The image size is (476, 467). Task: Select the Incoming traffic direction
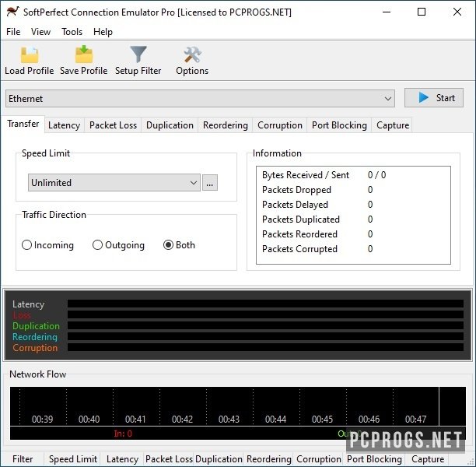[x=47, y=245]
